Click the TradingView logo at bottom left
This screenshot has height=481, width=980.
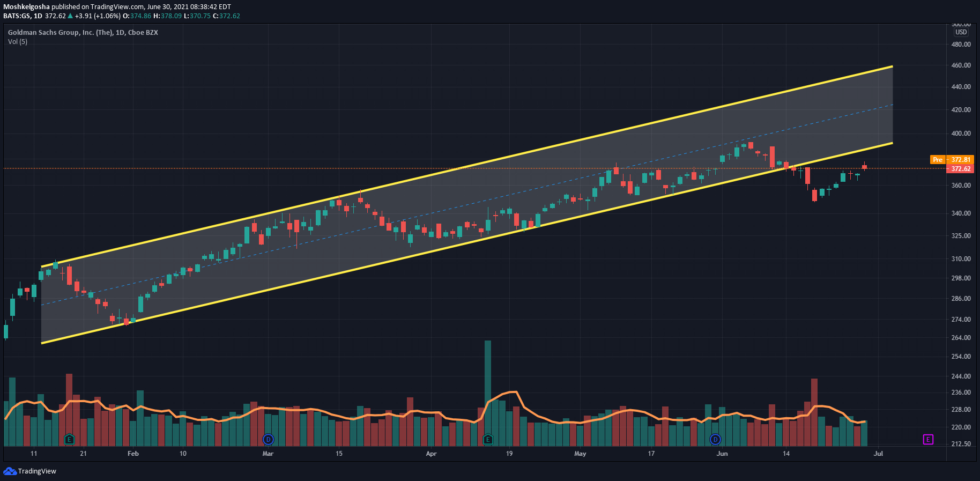coord(30,471)
